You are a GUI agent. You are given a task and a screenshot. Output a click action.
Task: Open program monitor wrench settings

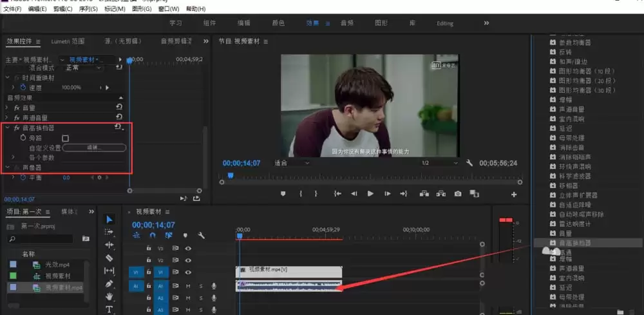469,163
